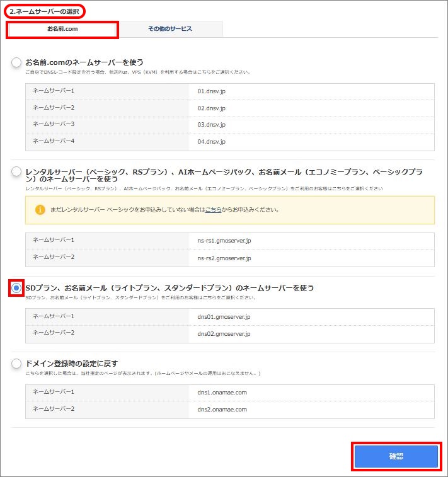
Task: Switch to the お名前.com tab
Action: tap(62, 30)
